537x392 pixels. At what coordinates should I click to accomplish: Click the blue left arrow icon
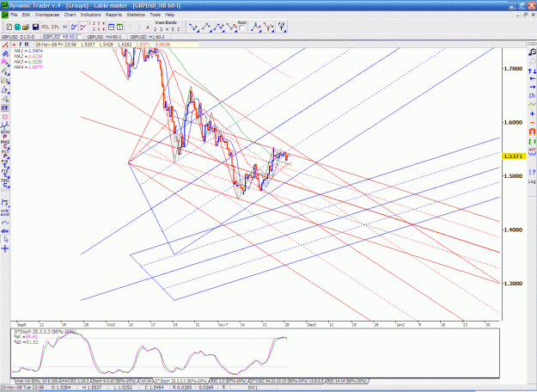tap(532, 79)
